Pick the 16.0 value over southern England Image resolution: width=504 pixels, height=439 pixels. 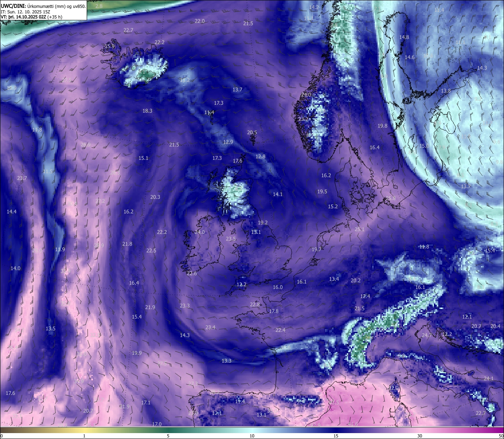pos(278,287)
